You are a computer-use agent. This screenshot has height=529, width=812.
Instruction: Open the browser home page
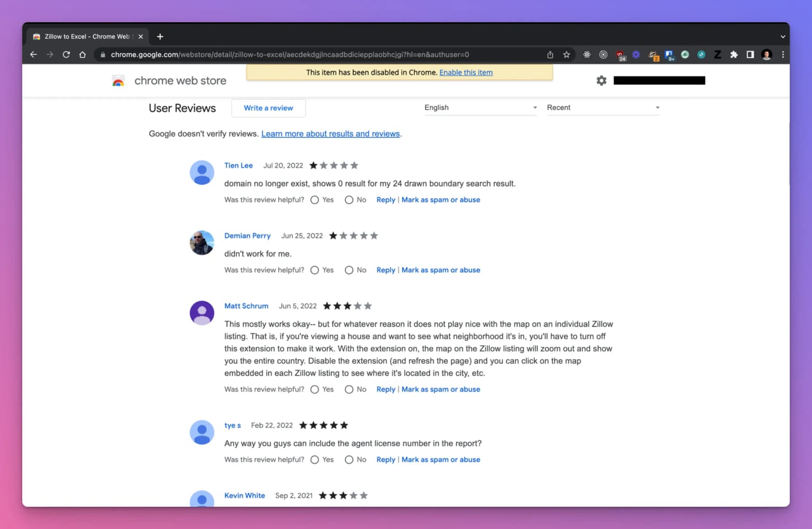(82, 54)
